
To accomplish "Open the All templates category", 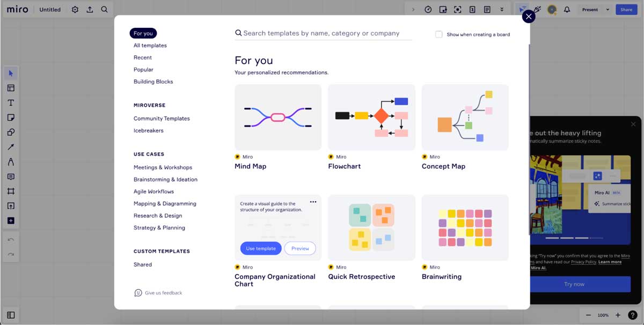I will pyautogui.click(x=150, y=46).
